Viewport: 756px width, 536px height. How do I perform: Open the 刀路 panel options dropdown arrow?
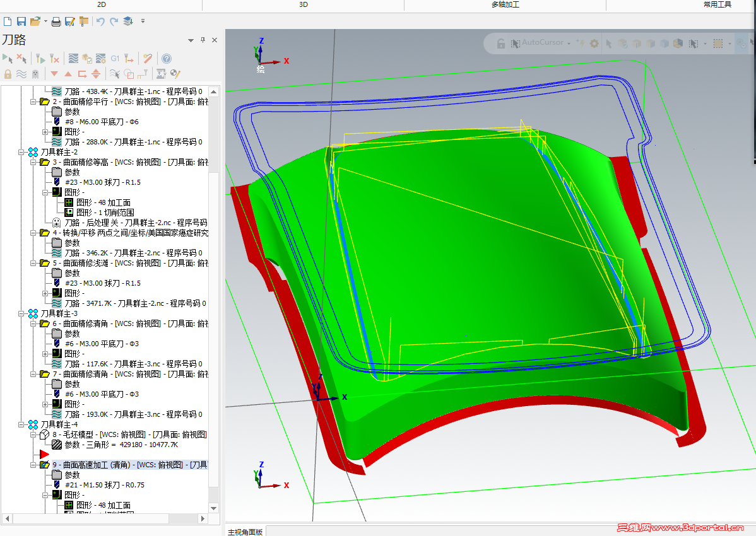pos(191,40)
